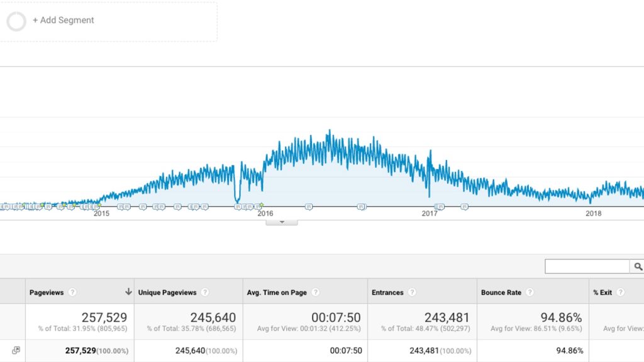Screen dimensions: 644x362
Task: Open the Unique Pageviews help tooltip icon
Action: click(205, 292)
